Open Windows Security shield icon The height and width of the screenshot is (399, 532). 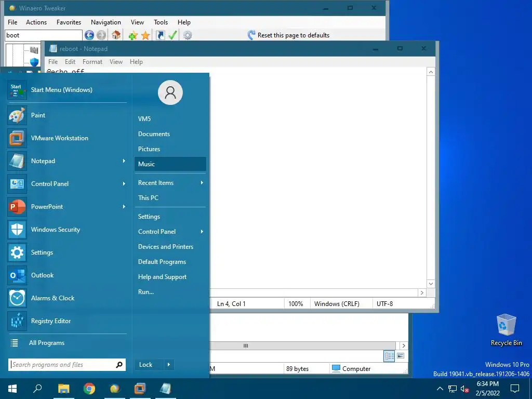[x=17, y=230]
